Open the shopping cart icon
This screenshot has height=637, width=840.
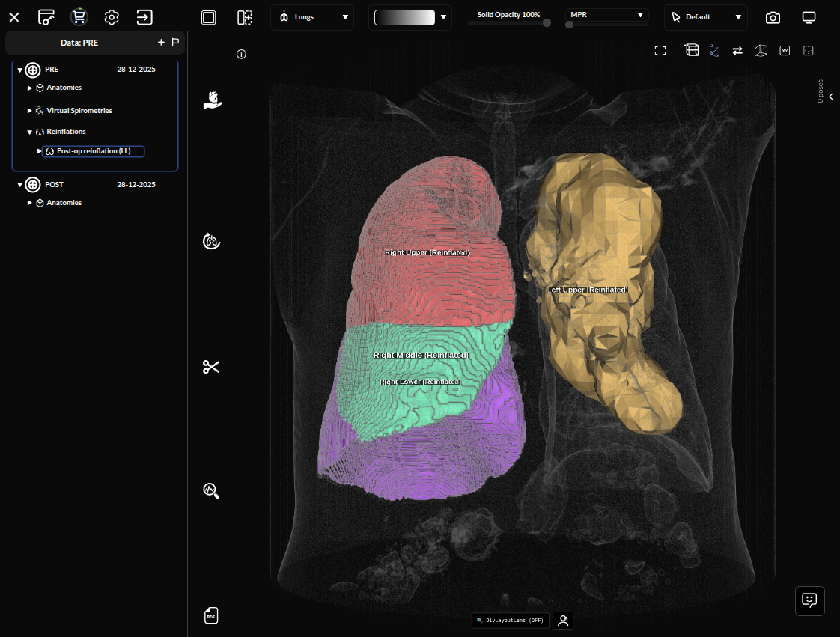[x=79, y=17]
